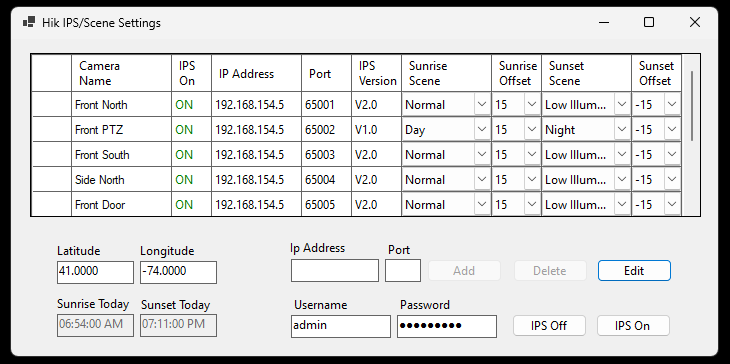Click the row header of Front PTZ row
The image size is (730, 364).
51,129
